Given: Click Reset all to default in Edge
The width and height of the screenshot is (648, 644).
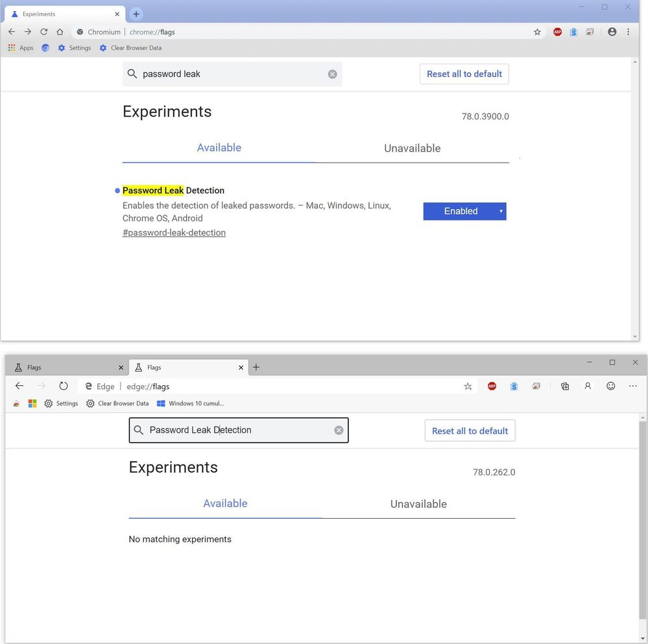Looking at the screenshot, I should 470,431.
